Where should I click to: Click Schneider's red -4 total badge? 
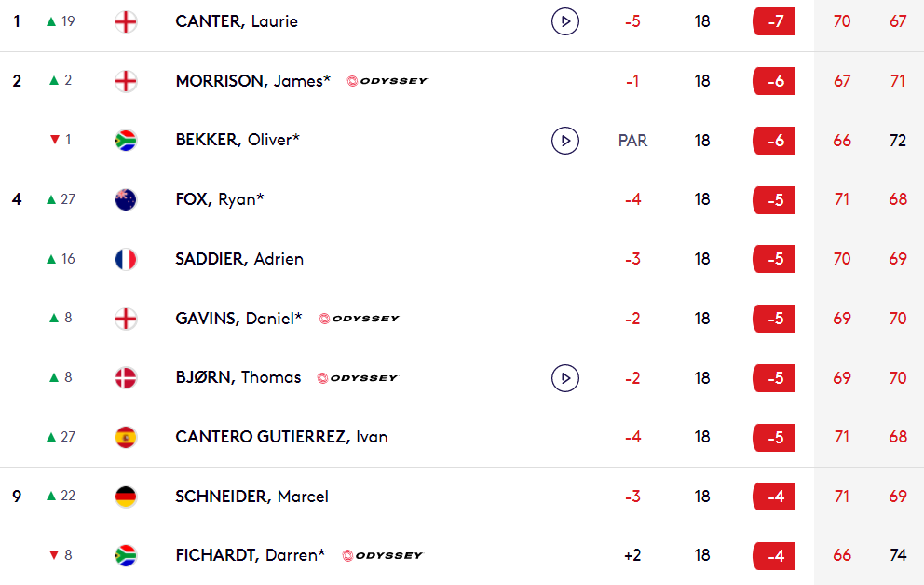click(x=774, y=497)
